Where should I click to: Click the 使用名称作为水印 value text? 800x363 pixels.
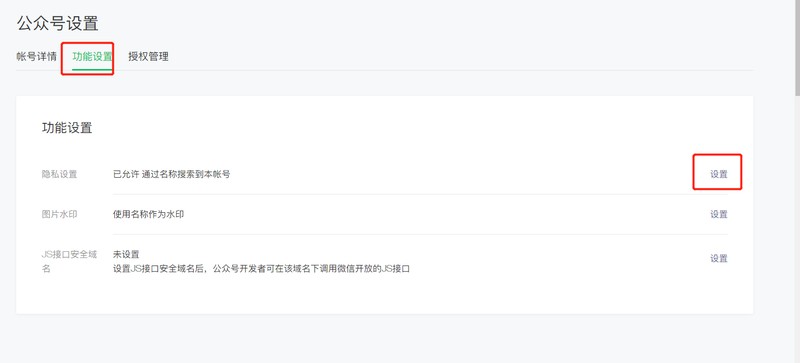pos(148,214)
